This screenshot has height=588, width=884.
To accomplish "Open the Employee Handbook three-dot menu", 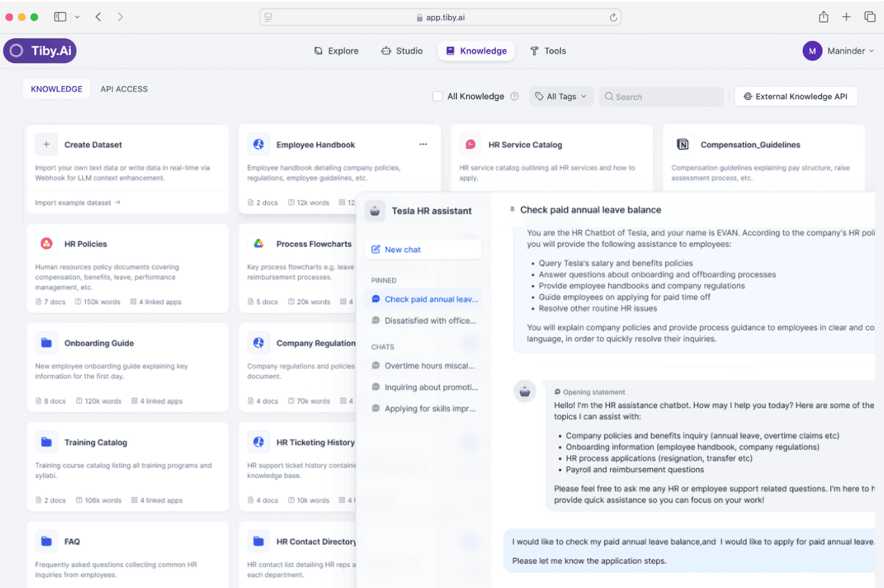I will click(x=423, y=144).
